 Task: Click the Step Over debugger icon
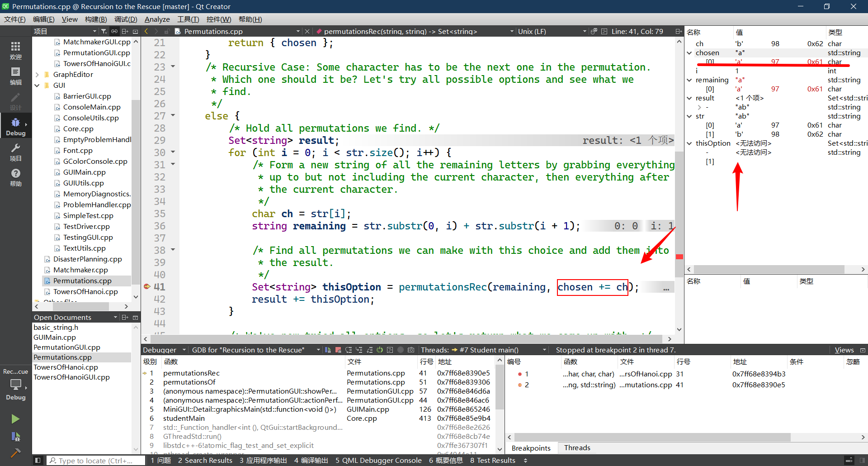coord(349,350)
